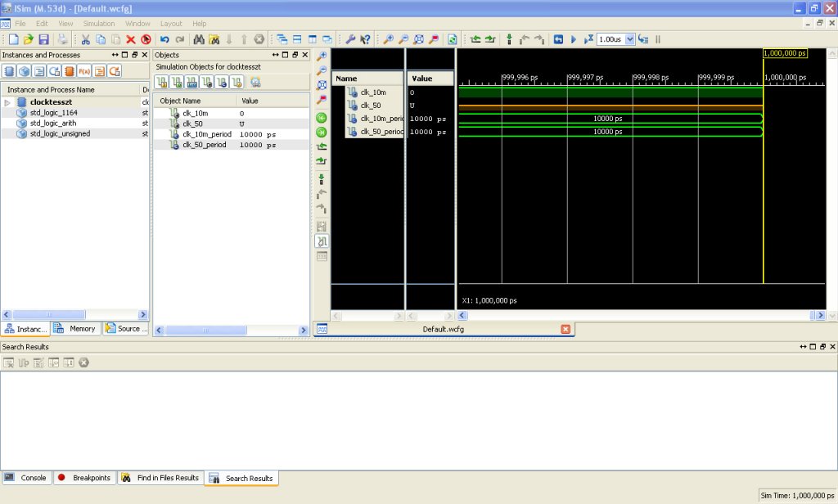Select std_logic_arith in instances tree
The height and width of the screenshot is (504, 838).
click(x=53, y=123)
